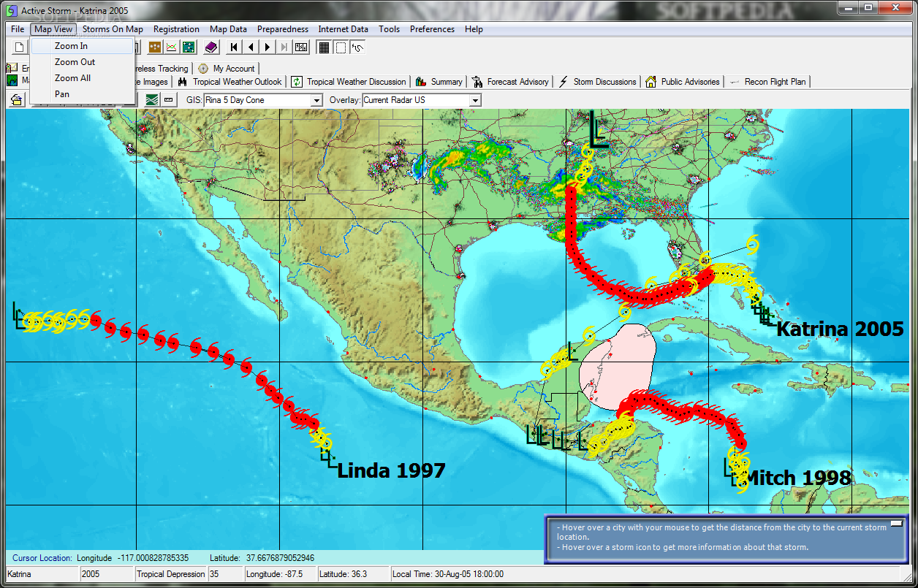Step forward one storm position
Image resolution: width=918 pixels, height=588 pixels.
pos(268,47)
